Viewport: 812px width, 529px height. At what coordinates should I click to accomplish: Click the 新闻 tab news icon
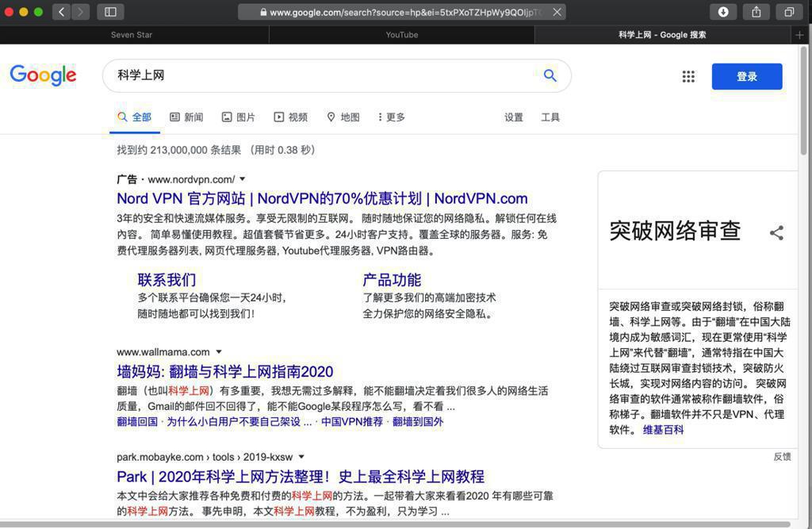click(x=174, y=117)
